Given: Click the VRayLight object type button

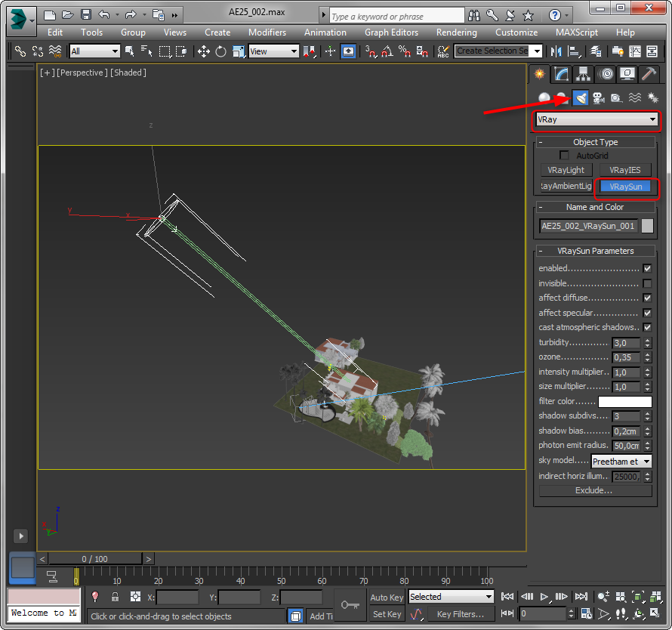Looking at the screenshot, I should tap(566, 171).
